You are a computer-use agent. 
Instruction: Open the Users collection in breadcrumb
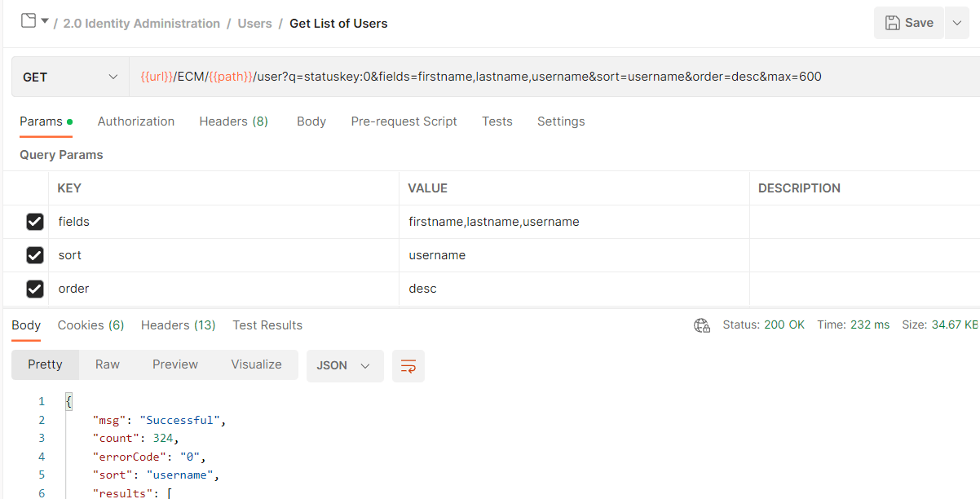[x=254, y=23]
